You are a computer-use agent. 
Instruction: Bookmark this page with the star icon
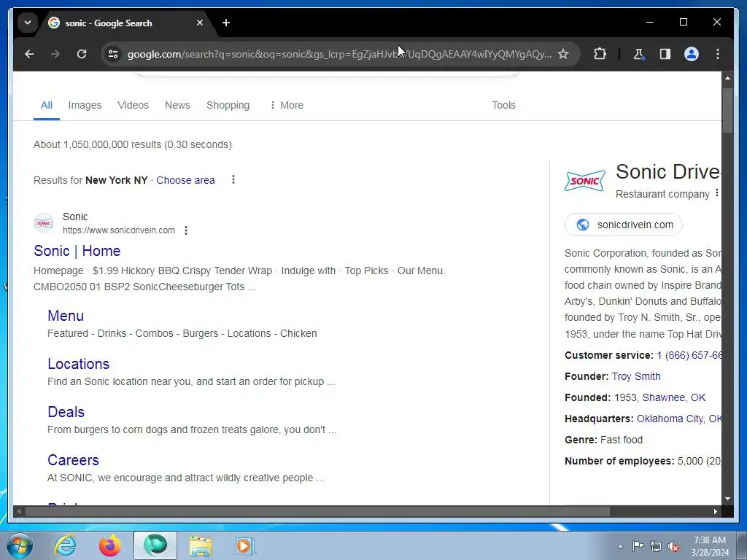point(563,54)
